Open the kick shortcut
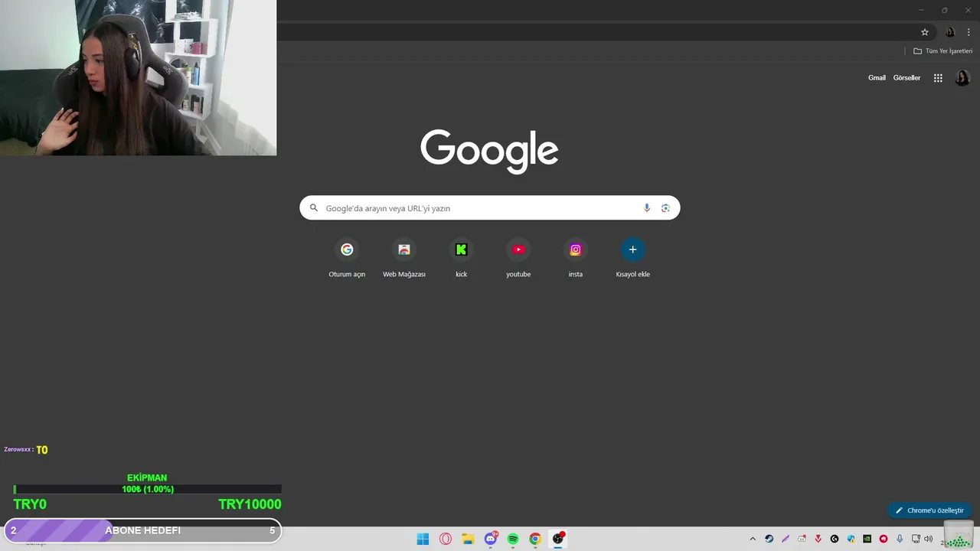Image resolution: width=980 pixels, height=551 pixels. 461,259
